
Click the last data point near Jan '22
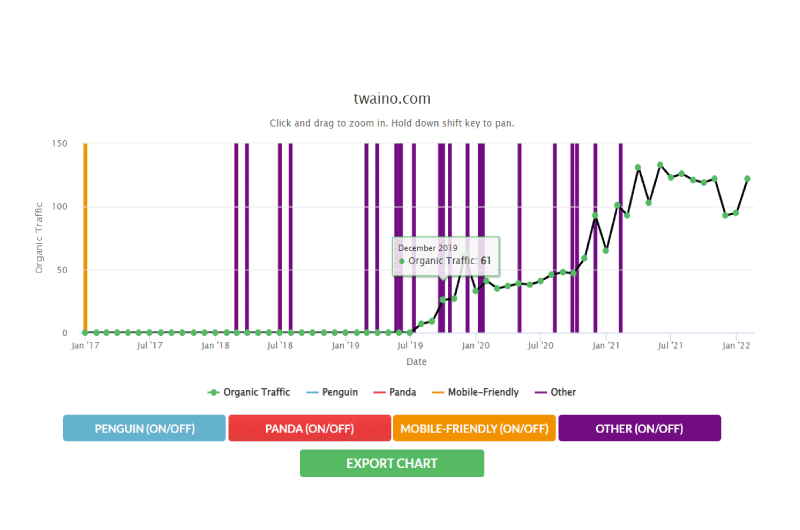[747, 179]
